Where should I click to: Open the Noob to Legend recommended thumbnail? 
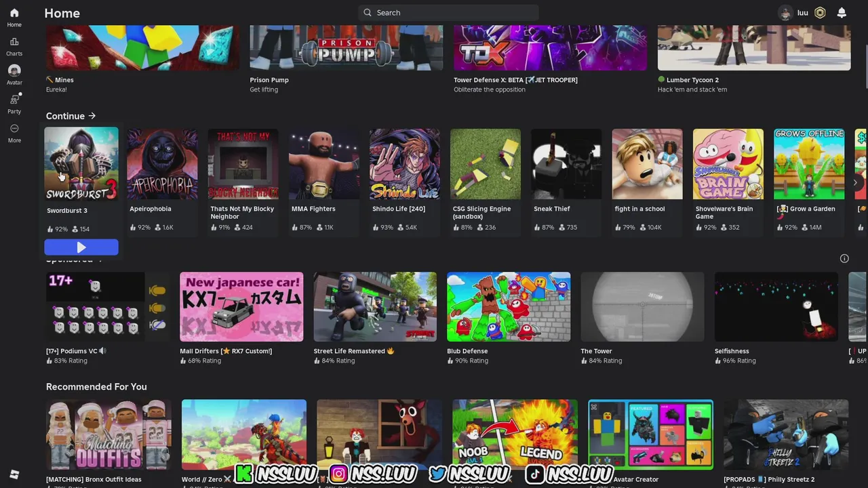(x=515, y=434)
